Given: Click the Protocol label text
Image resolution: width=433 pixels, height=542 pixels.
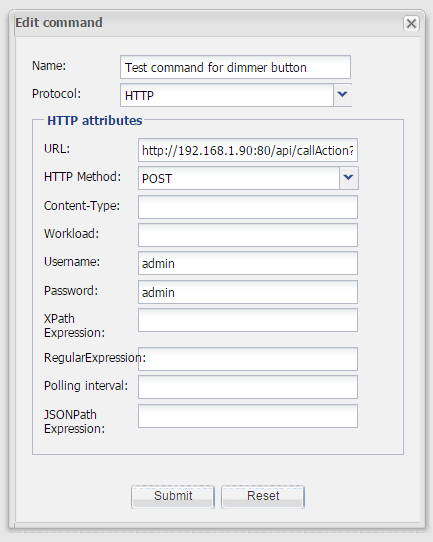Looking at the screenshot, I should [x=56, y=94].
